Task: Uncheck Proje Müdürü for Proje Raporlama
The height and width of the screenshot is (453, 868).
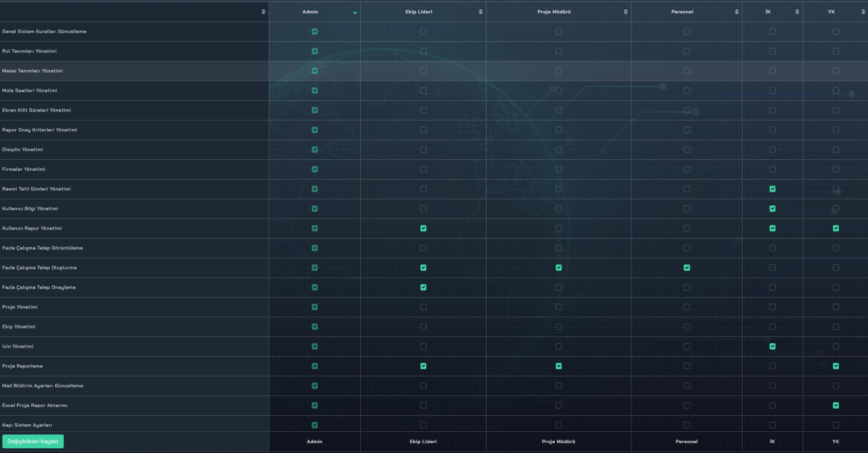Action: click(559, 366)
